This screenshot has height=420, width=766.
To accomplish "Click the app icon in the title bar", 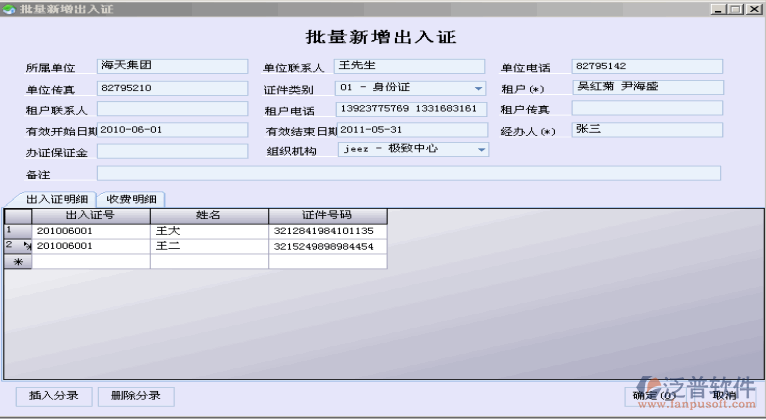I will (x=9, y=8).
